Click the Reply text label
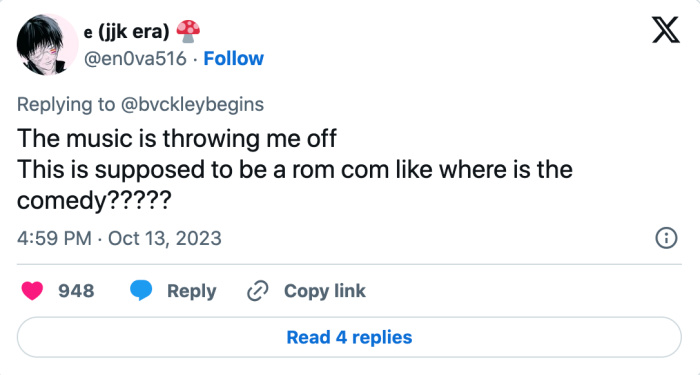The width and height of the screenshot is (700, 375). 192,291
